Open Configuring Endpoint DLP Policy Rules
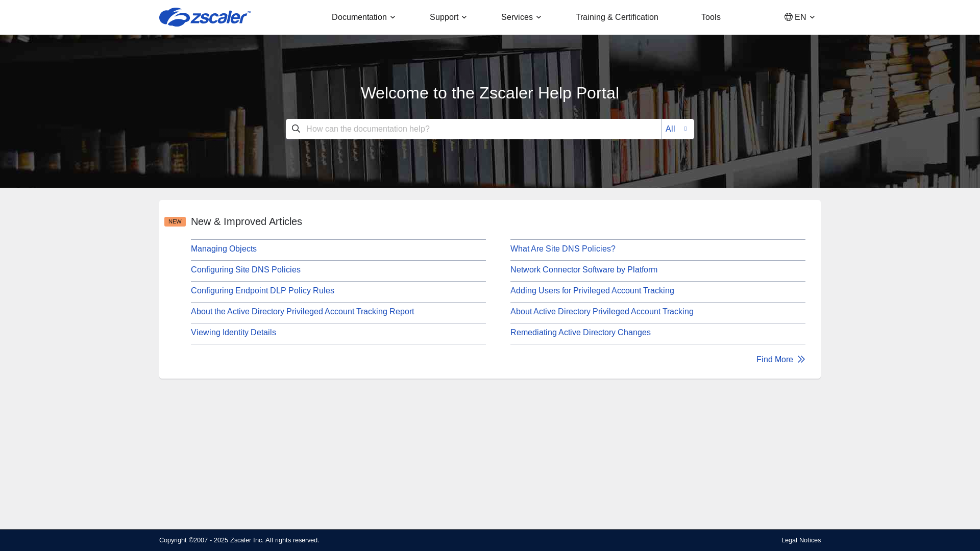The image size is (980, 551). coord(262,291)
